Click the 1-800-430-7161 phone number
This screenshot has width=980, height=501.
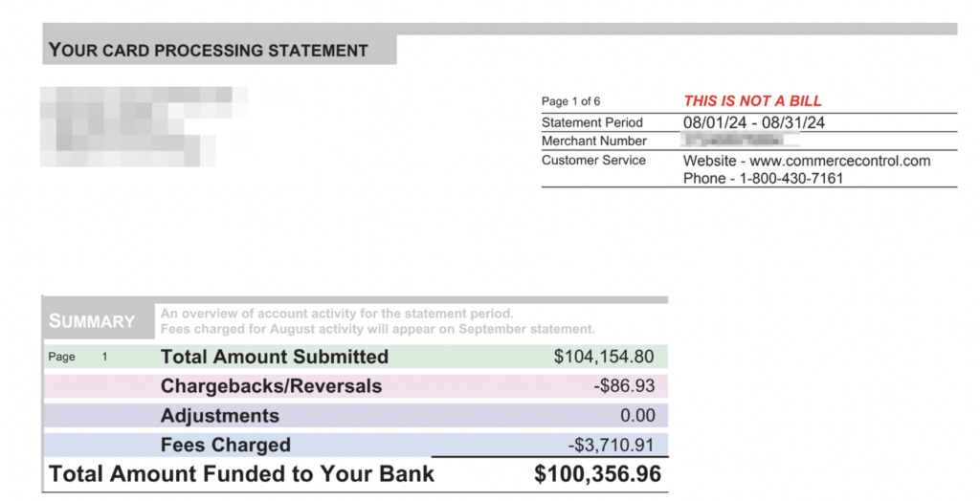(x=791, y=179)
